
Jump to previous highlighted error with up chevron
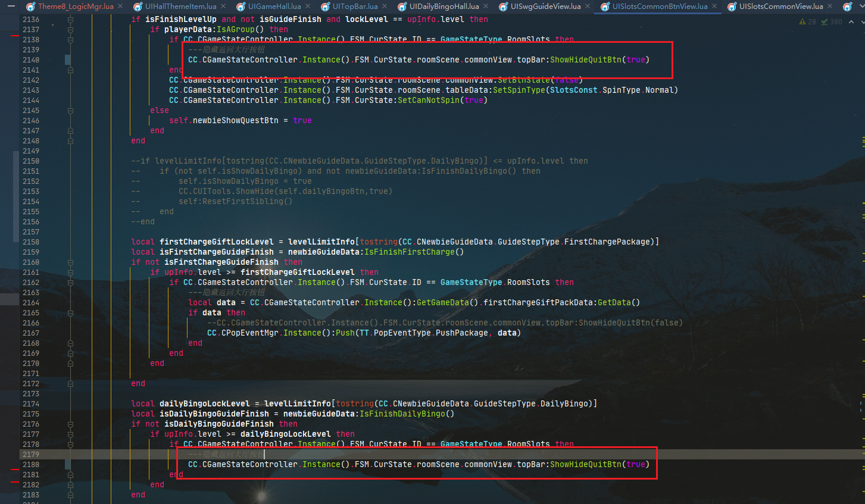[851, 21]
